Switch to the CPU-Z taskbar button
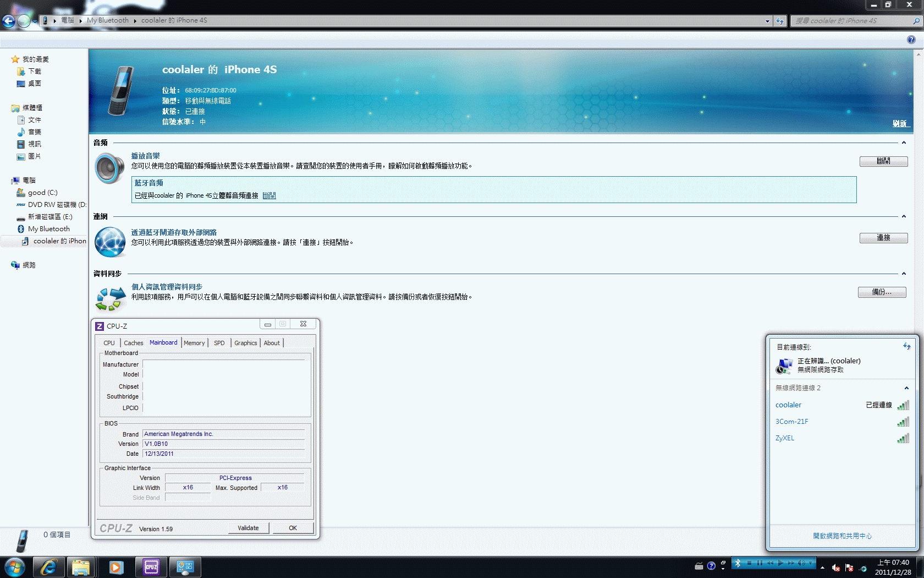Image resolution: width=924 pixels, height=578 pixels. point(151,567)
